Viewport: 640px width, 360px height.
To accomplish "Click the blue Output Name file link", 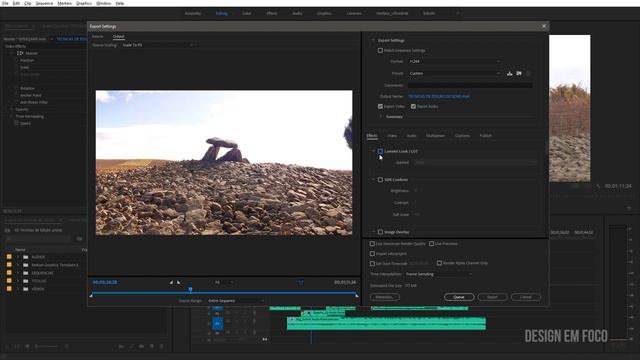I will point(439,97).
